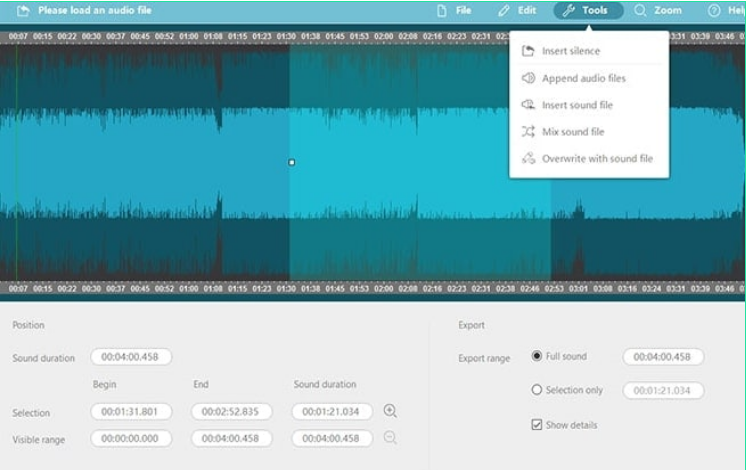Click the load audio file icon
Viewport: 749px width, 470px height.
23,11
